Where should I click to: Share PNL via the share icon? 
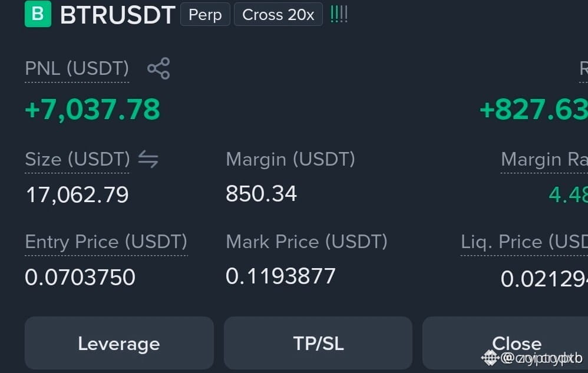[158, 68]
